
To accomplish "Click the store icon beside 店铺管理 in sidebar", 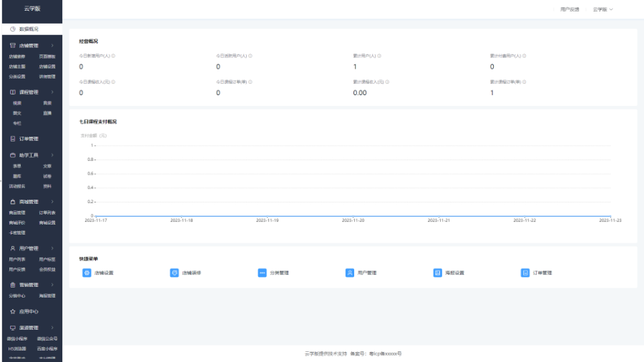I will click(x=13, y=46).
